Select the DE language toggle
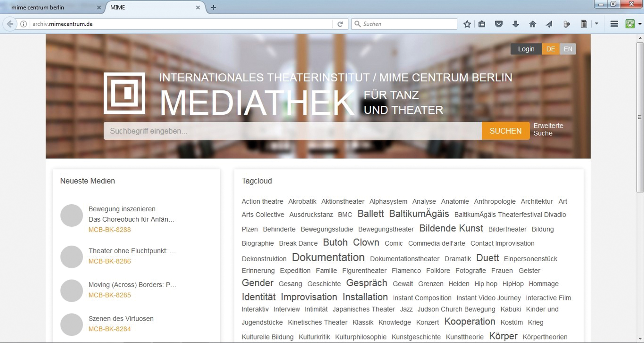The height and width of the screenshot is (343, 644). (550, 49)
